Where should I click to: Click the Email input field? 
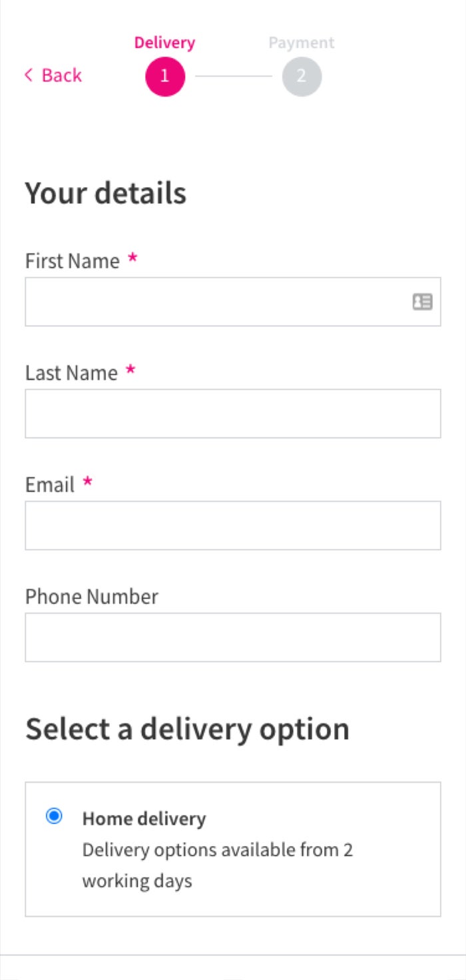click(x=232, y=525)
